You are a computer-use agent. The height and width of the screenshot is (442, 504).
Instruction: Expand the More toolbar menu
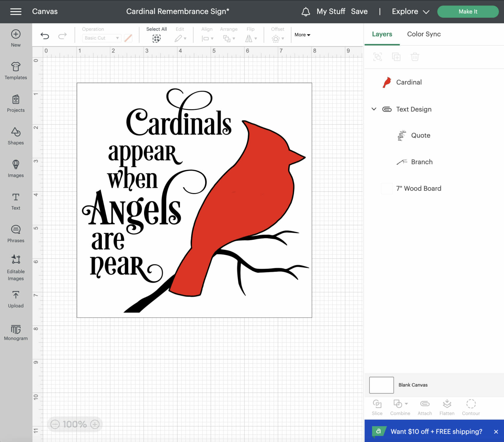(x=302, y=35)
